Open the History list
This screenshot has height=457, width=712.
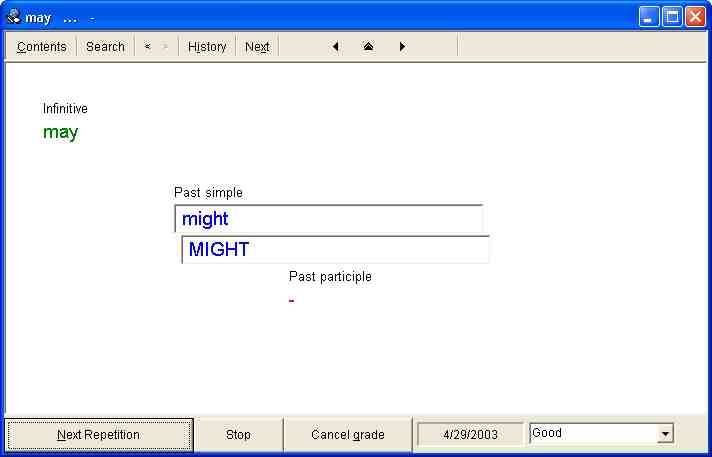[x=207, y=47]
